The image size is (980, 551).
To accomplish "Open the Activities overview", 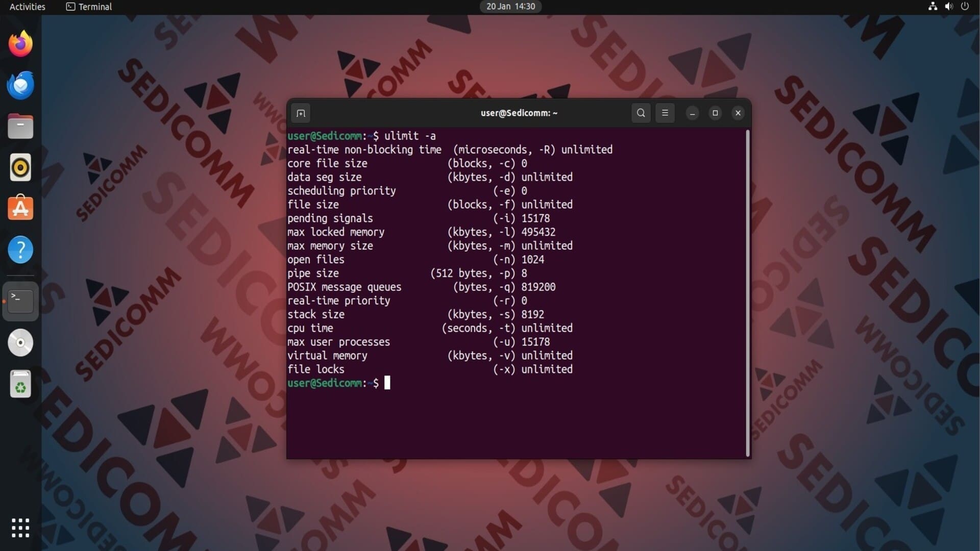I will (28, 7).
